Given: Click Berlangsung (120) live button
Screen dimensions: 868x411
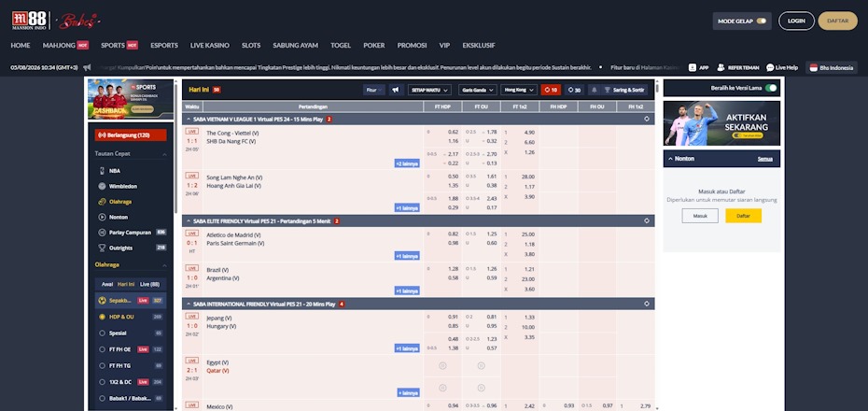Looking at the screenshot, I should 131,135.
